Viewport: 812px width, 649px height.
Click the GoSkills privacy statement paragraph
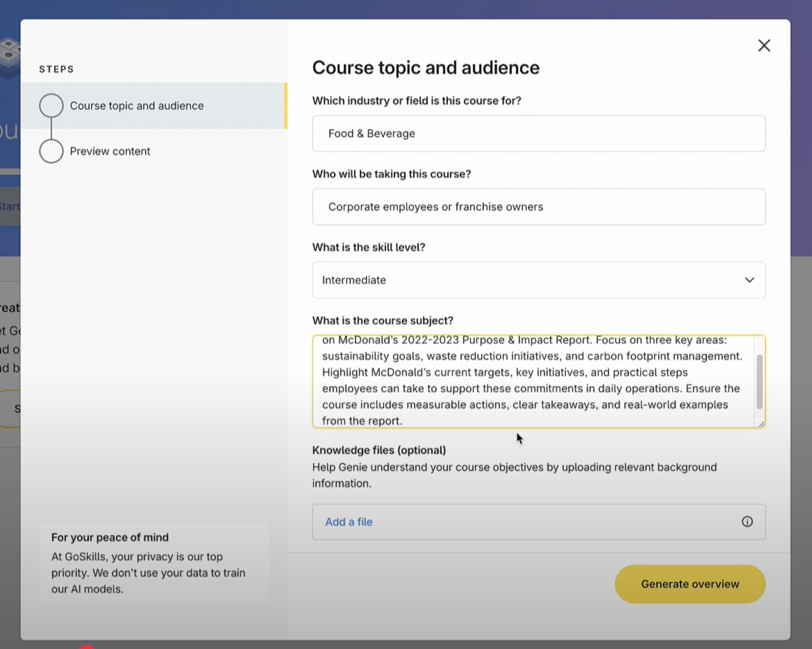pyautogui.click(x=148, y=573)
